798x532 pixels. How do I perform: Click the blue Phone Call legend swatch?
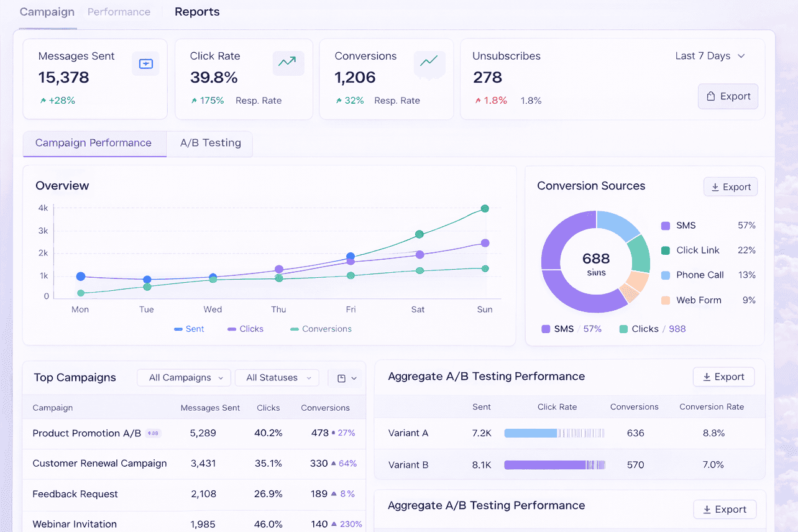pos(666,275)
